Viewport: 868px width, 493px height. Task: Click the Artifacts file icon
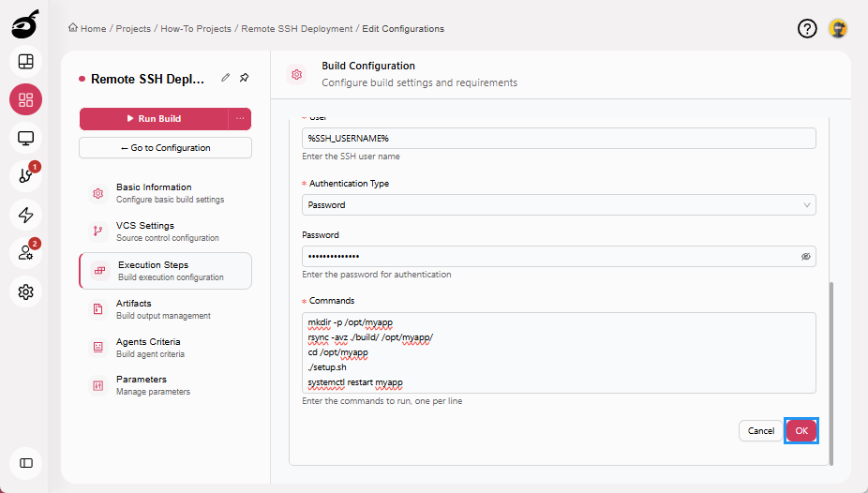click(x=98, y=308)
